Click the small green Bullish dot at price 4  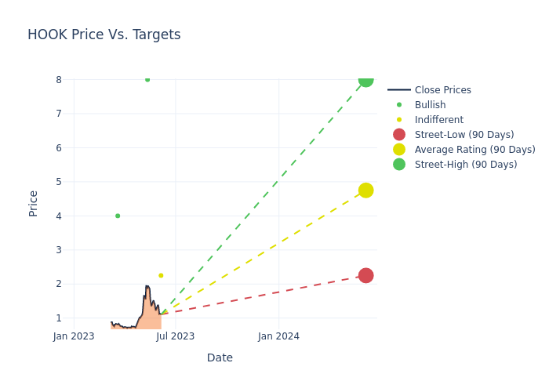click(x=118, y=216)
